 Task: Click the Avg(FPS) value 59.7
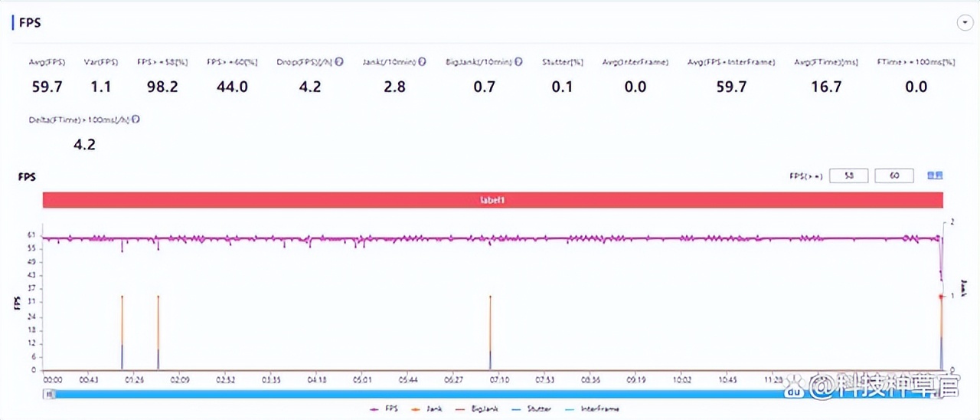[x=47, y=87]
